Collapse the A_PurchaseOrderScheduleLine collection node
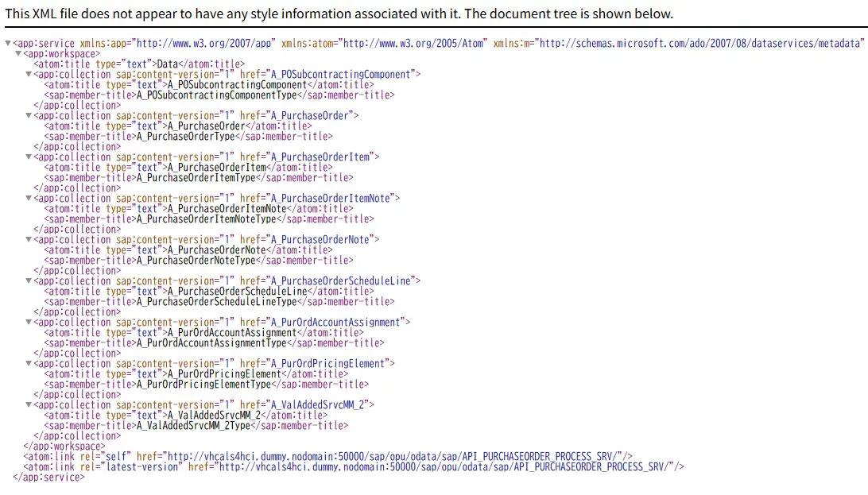The width and height of the screenshot is (868, 495). [29, 281]
